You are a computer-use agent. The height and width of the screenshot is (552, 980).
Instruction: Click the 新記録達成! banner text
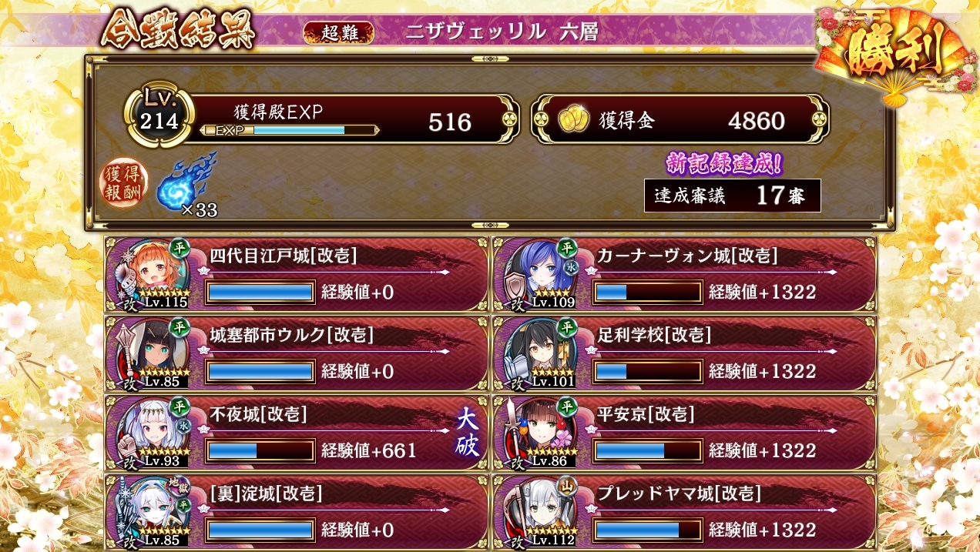click(x=725, y=163)
